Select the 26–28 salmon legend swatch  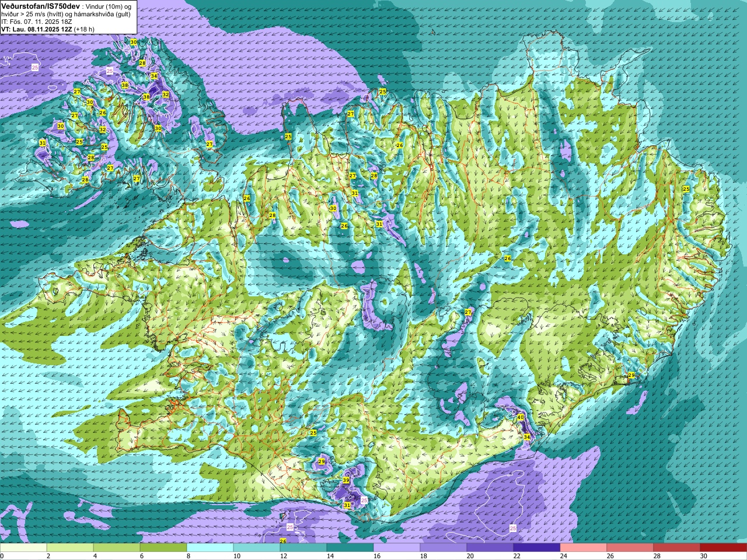click(630, 548)
